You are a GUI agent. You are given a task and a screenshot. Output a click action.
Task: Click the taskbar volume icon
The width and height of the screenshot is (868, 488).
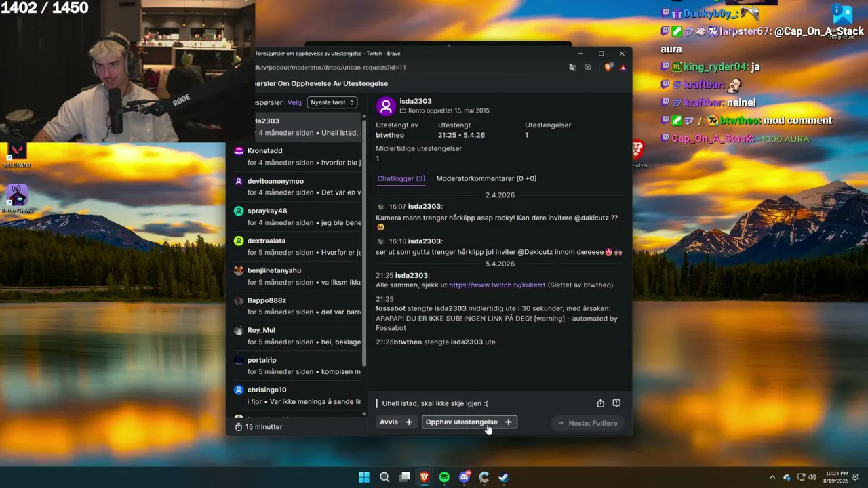click(812, 477)
